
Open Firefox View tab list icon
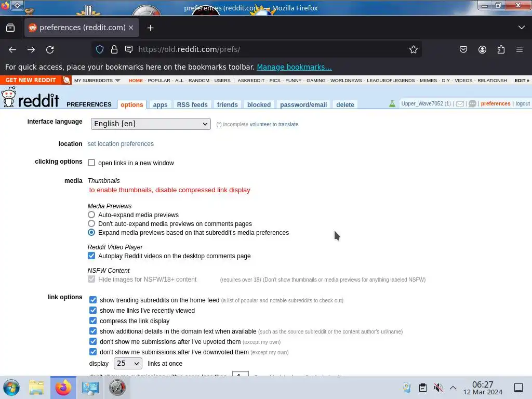[x=10, y=28]
